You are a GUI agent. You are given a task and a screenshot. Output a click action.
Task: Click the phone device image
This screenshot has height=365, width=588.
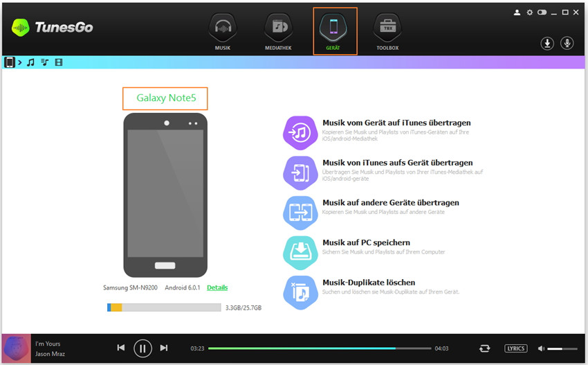tap(165, 195)
